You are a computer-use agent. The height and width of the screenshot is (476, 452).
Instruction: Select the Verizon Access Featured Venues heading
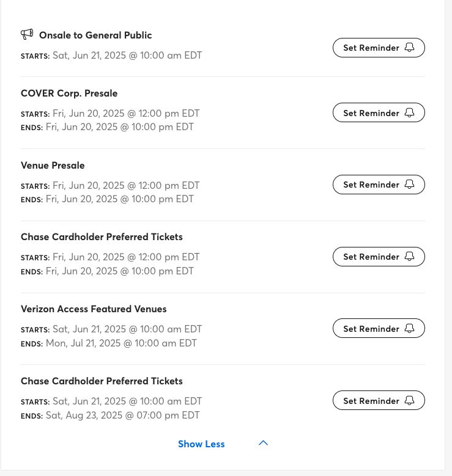(x=94, y=309)
